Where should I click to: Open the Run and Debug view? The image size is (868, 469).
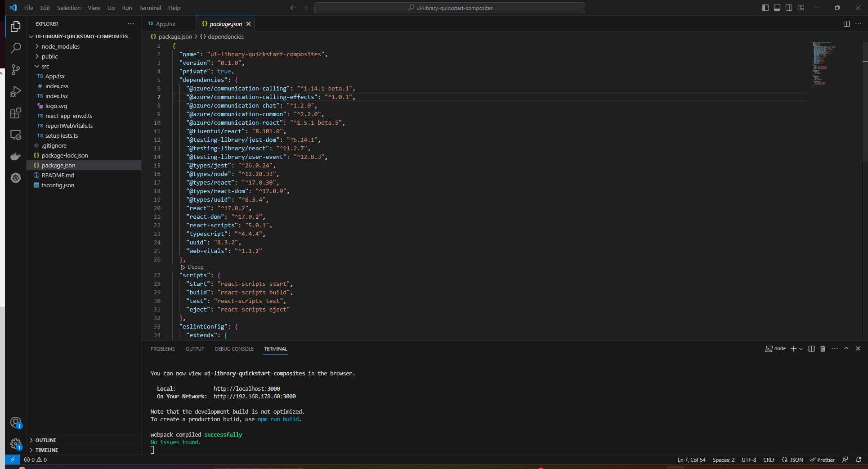pos(16,91)
